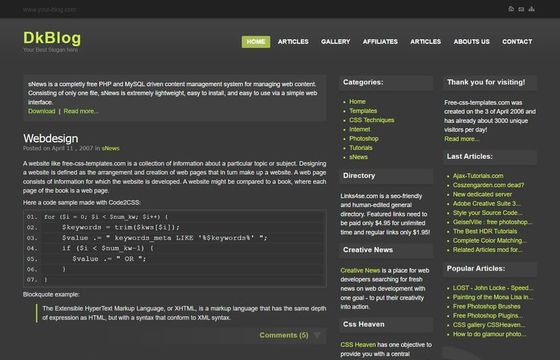The image size is (560, 360).
Task: Open the ARTICLES tab right of HOME
Action: pyautogui.click(x=293, y=42)
